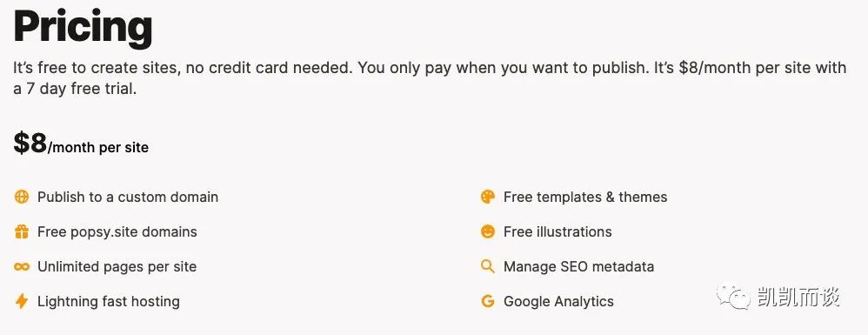Viewport: 868px width, 335px height.
Task: Click the Google G icon
Action: tap(488, 301)
